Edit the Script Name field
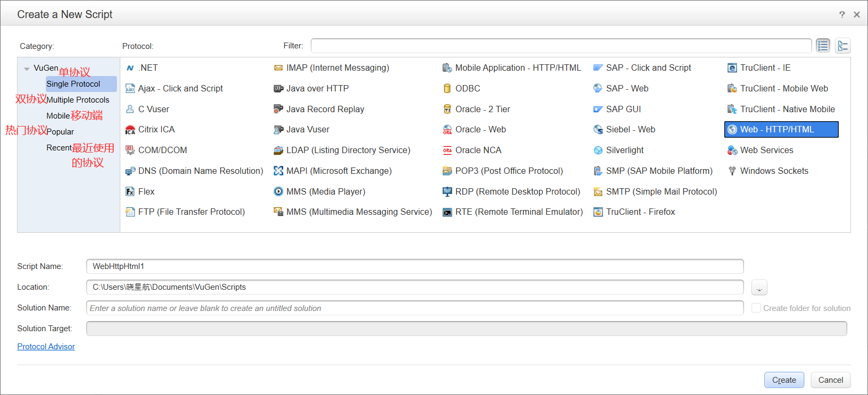 click(415, 266)
